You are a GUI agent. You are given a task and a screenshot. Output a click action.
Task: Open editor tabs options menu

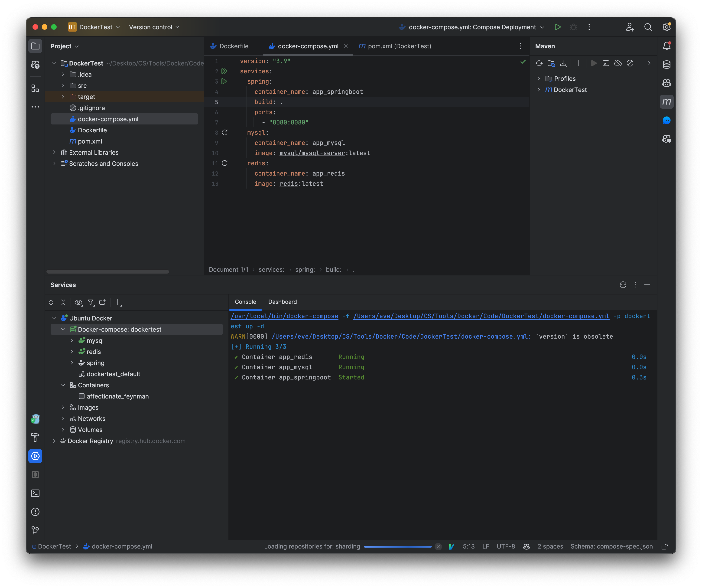tap(520, 46)
